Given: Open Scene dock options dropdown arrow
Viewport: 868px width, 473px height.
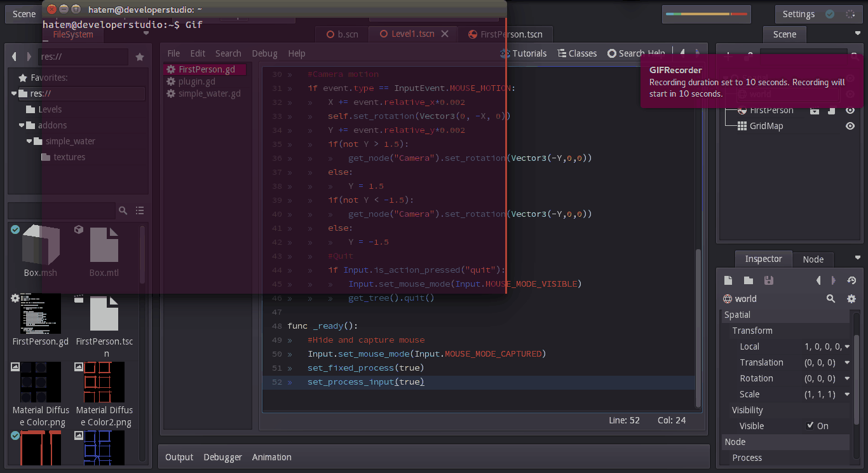Looking at the screenshot, I should pos(858,33).
